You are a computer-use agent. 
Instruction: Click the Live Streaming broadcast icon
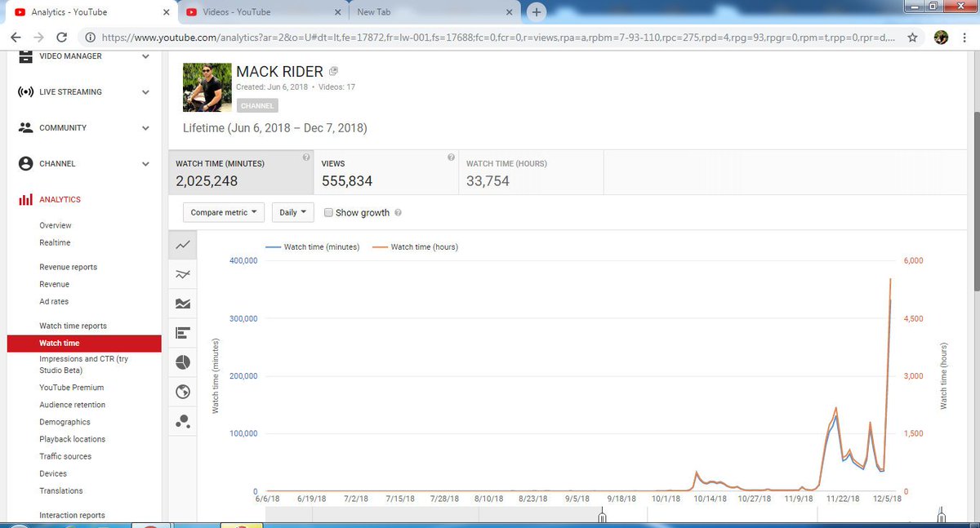25,92
